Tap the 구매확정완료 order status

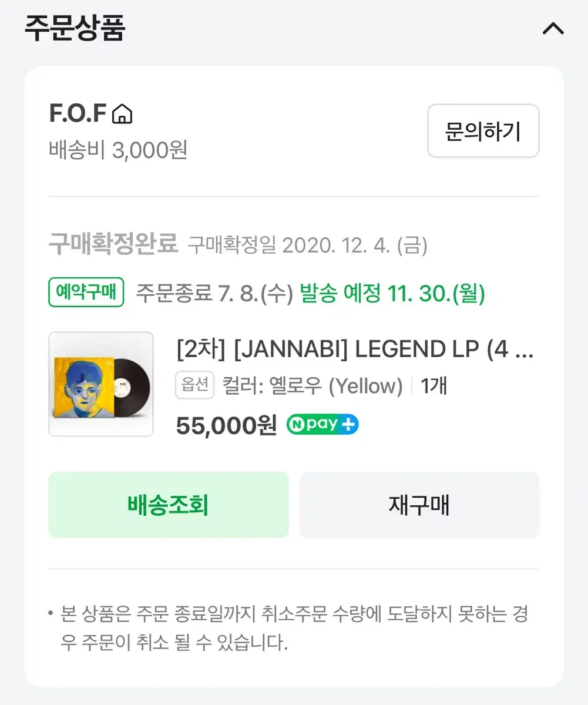(113, 244)
